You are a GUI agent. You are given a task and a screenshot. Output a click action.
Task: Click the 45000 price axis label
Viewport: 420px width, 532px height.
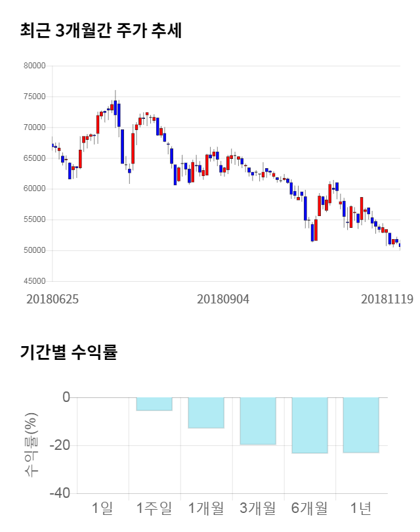(33, 281)
